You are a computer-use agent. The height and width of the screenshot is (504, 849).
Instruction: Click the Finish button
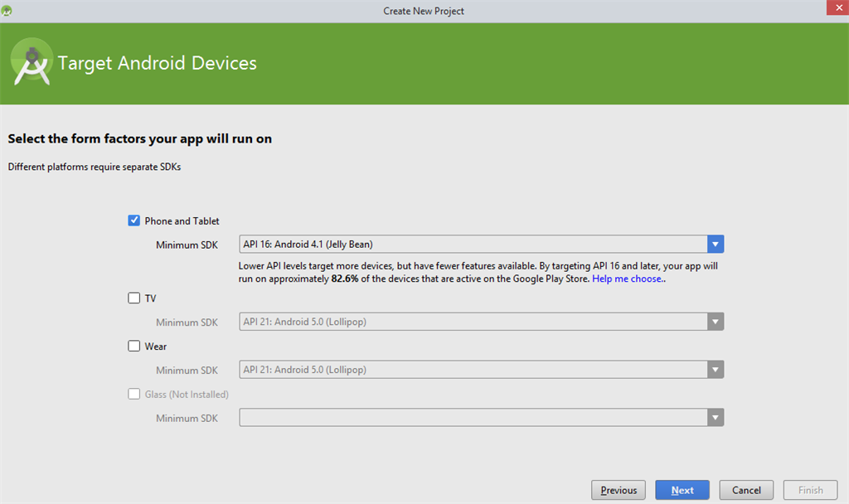(810, 490)
